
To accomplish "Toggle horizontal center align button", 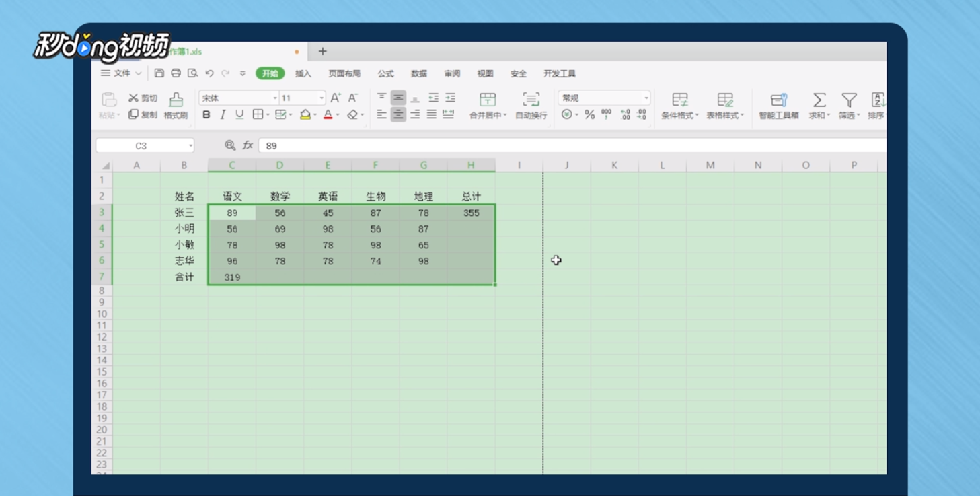I will pyautogui.click(x=398, y=115).
